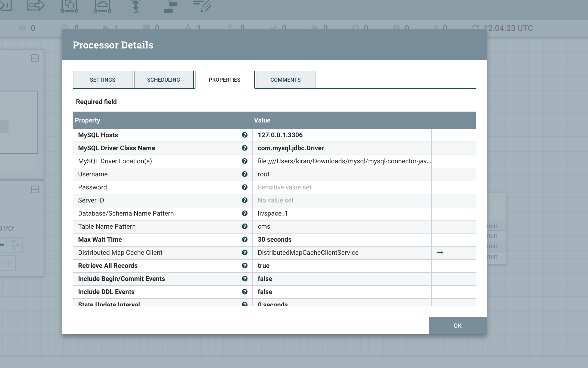Click OK to close Processor Details
Image resolution: width=588 pixels, height=368 pixels.
[457, 325]
